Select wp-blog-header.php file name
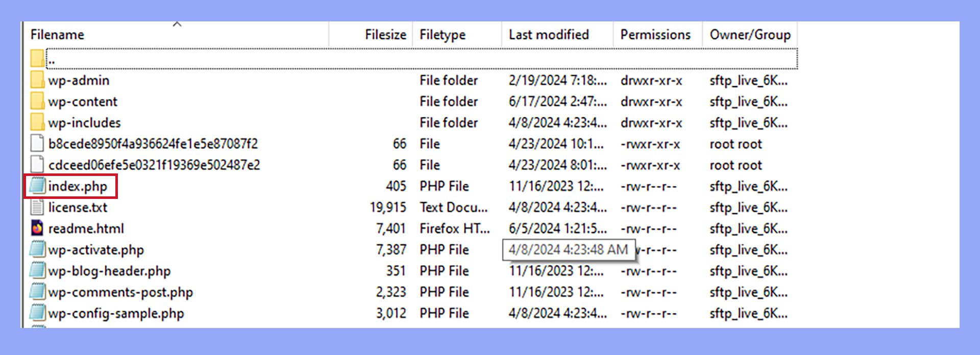980x355 pixels. tap(109, 271)
